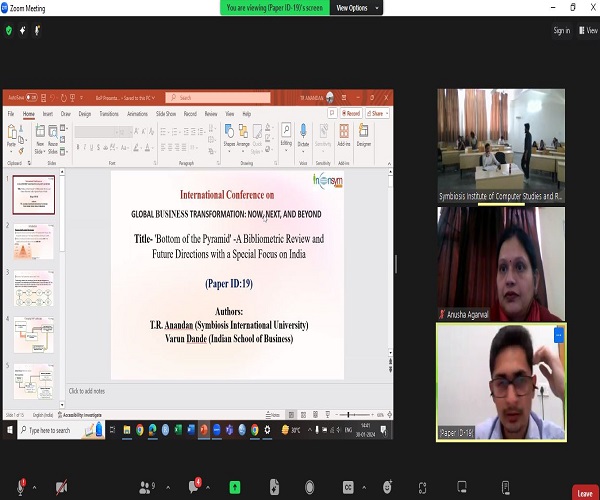Start Slide Show from status bar icon
Viewport: 600px width, 500px height.
point(328,415)
